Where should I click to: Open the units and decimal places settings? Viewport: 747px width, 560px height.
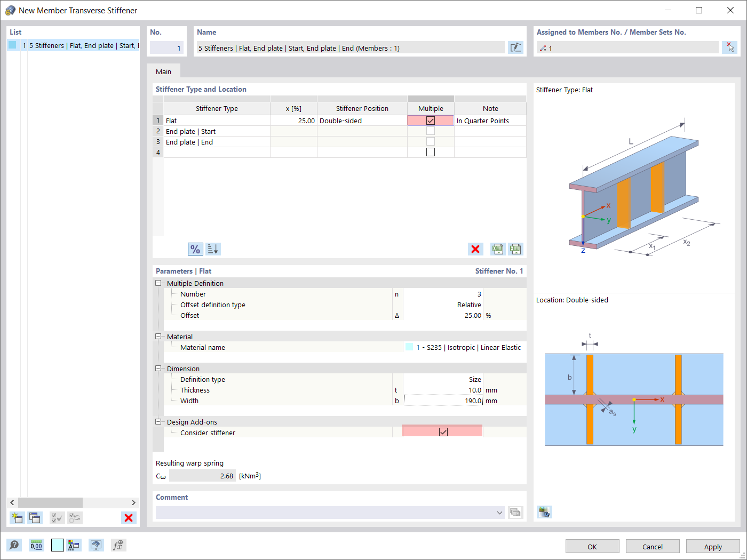click(36, 545)
